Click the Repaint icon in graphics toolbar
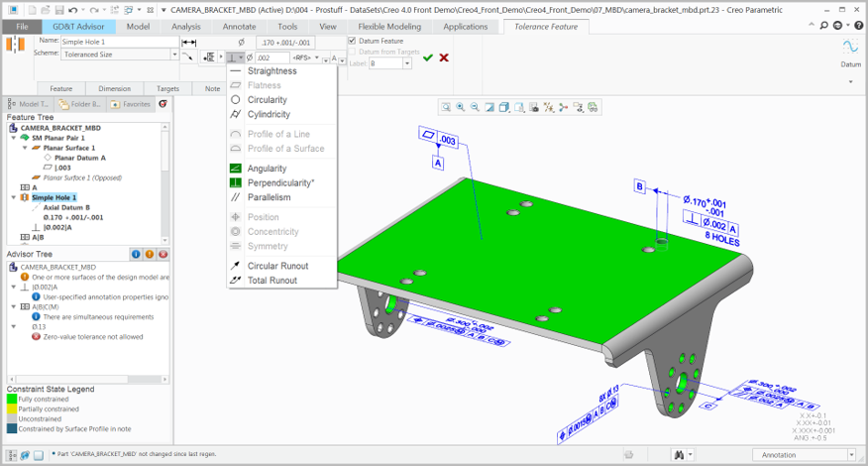The height and width of the screenshot is (466, 868). tap(489, 107)
